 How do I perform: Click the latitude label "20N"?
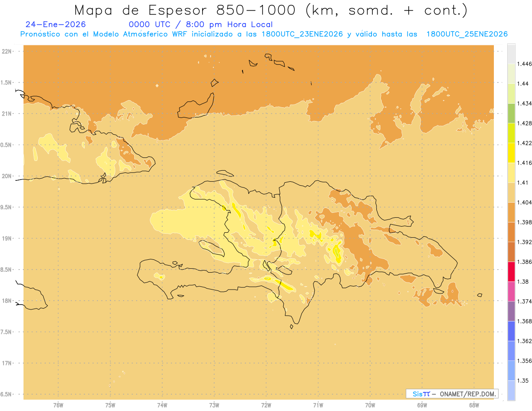point(7,176)
